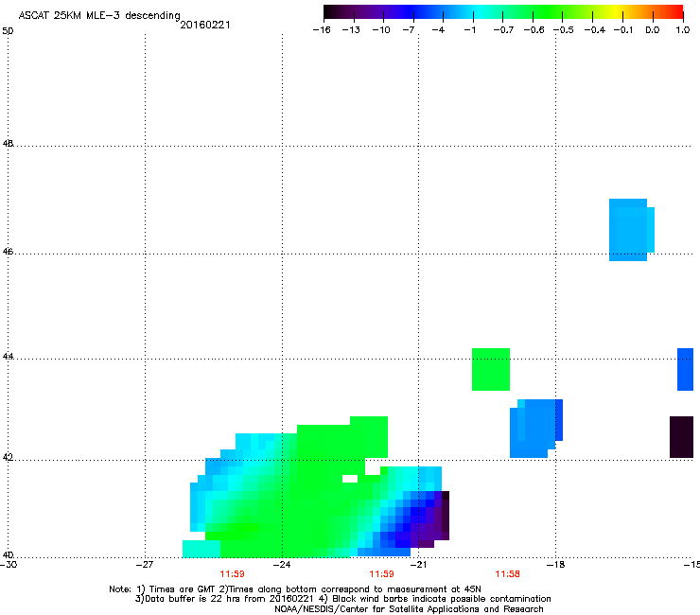Click the -0.4 label on the color scale
Image resolution: width=700 pixels, height=615 pixels.
click(x=595, y=30)
